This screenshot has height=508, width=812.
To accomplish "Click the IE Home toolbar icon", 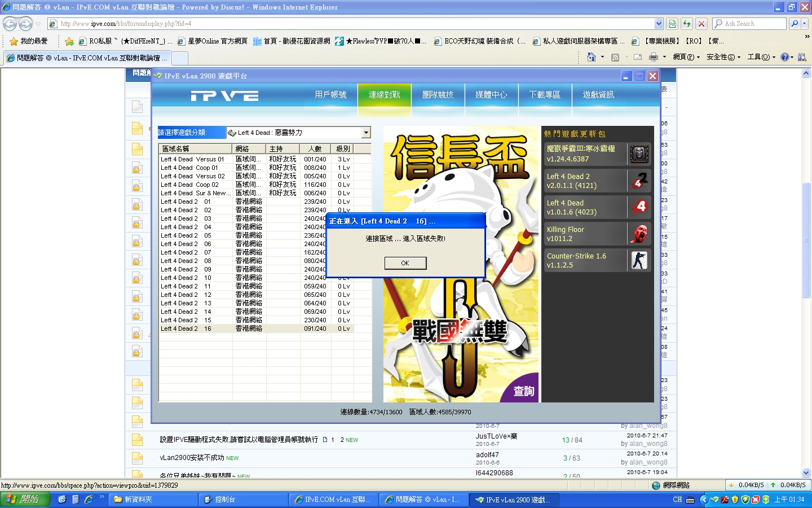I will [x=591, y=57].
